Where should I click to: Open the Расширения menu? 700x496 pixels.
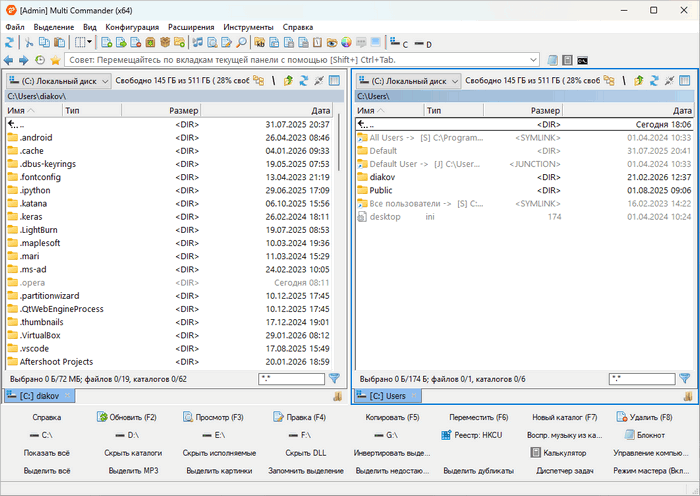(x=191, y=27)
